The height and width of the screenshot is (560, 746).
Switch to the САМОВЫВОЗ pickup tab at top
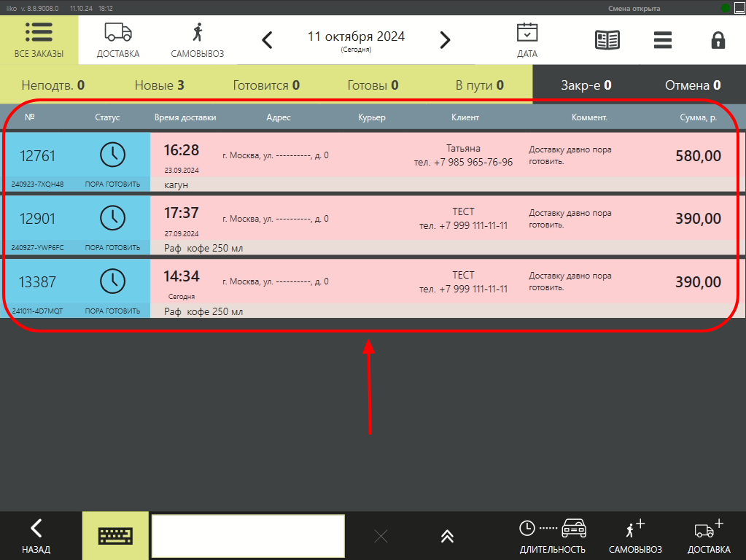[x=198, y=40]
